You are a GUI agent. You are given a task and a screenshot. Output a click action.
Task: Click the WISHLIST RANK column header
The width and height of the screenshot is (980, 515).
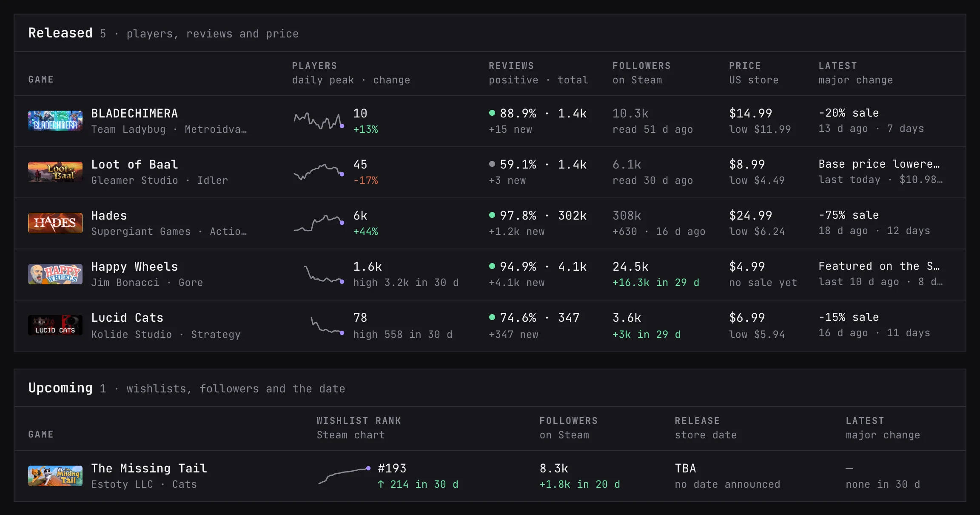click(x=359, y=421)
